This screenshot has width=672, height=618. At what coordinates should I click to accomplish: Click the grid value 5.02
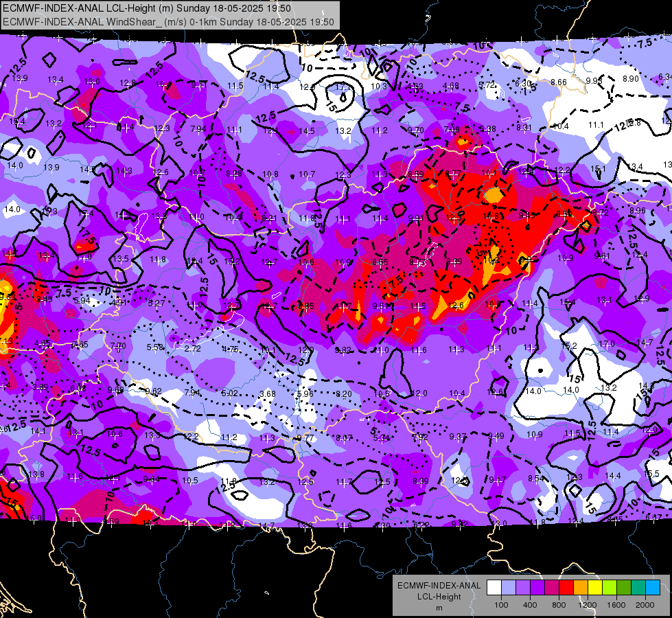pyautogui.click(x=230, y=393)
